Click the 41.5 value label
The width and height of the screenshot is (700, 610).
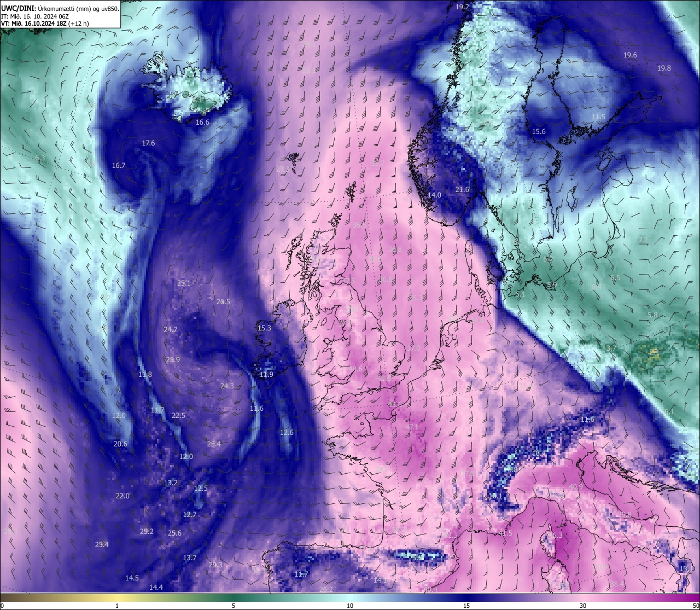(x=506, y=533)
